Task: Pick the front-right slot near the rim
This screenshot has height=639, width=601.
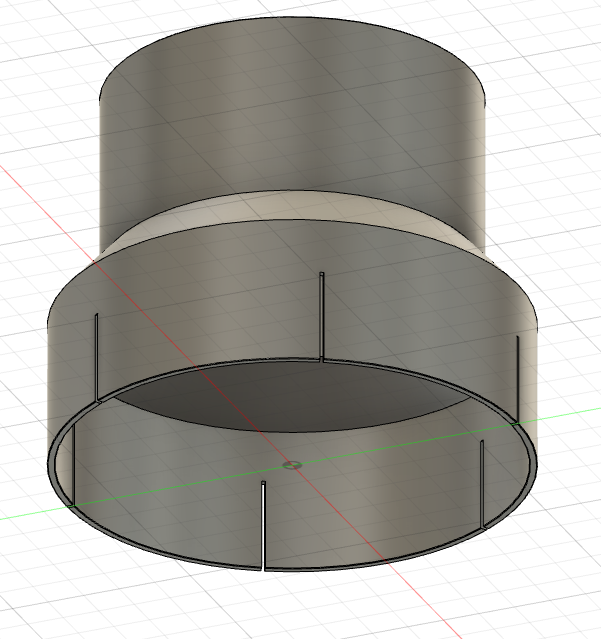Action: (x=482, y=482)
